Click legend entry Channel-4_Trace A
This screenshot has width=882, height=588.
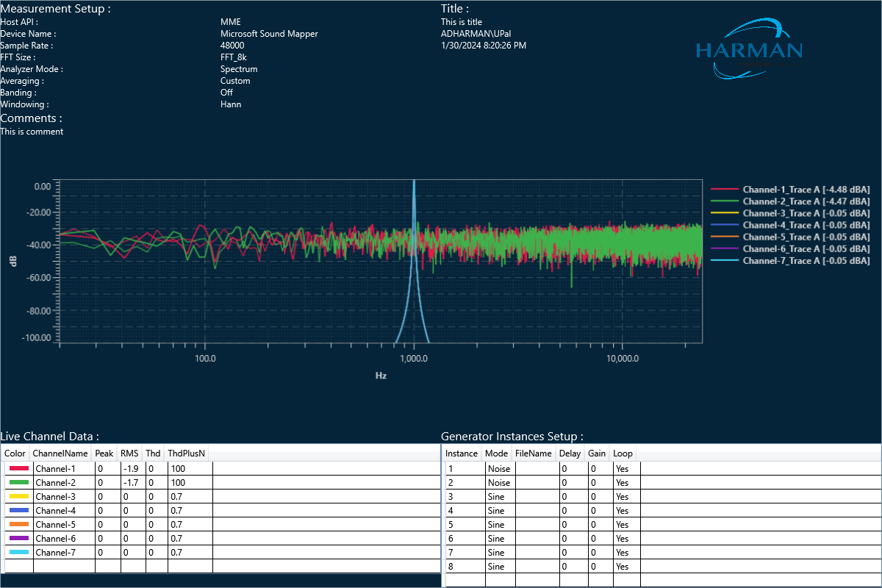click(791, 225)
